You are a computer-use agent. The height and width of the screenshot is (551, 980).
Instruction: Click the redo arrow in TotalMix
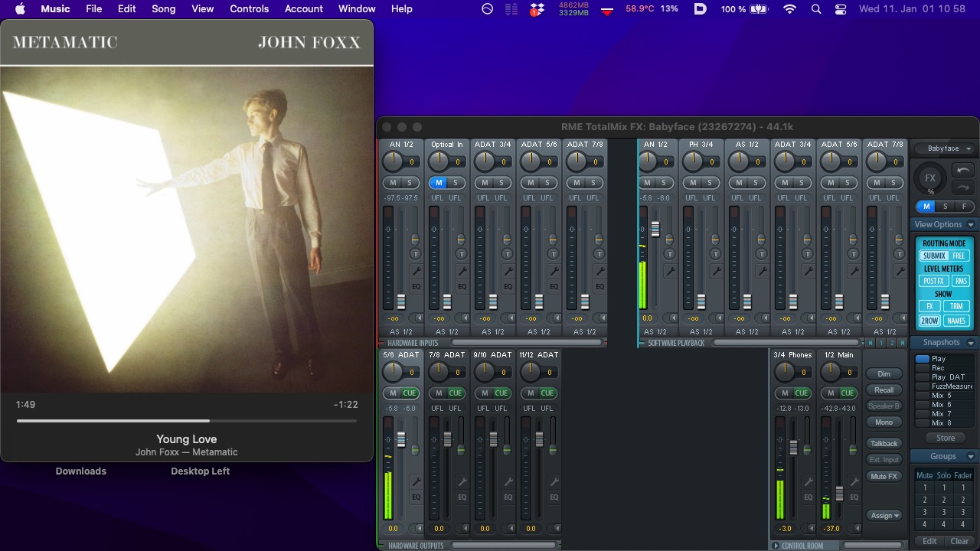963,187
